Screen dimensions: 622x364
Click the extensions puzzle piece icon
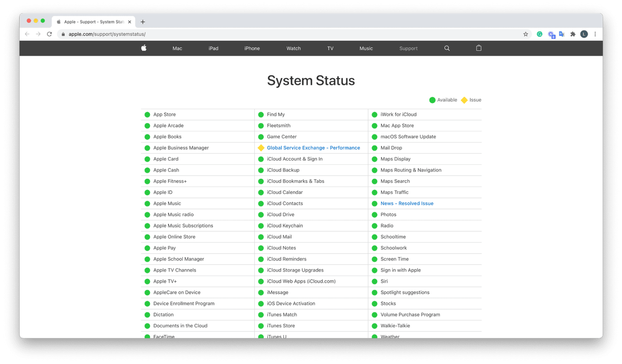coord(573,34)
